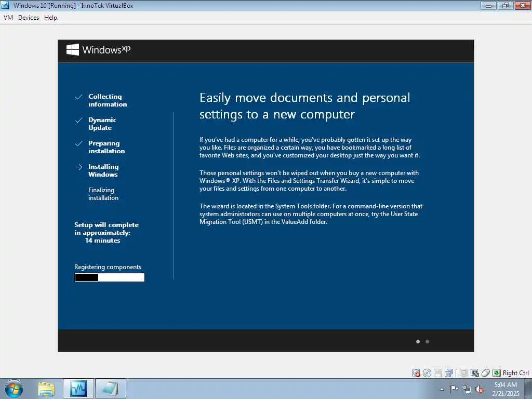The width and height of the screenshot is (532, 399).
Task: Click the Show Desktop strip
Action: (x=528, y=389)
